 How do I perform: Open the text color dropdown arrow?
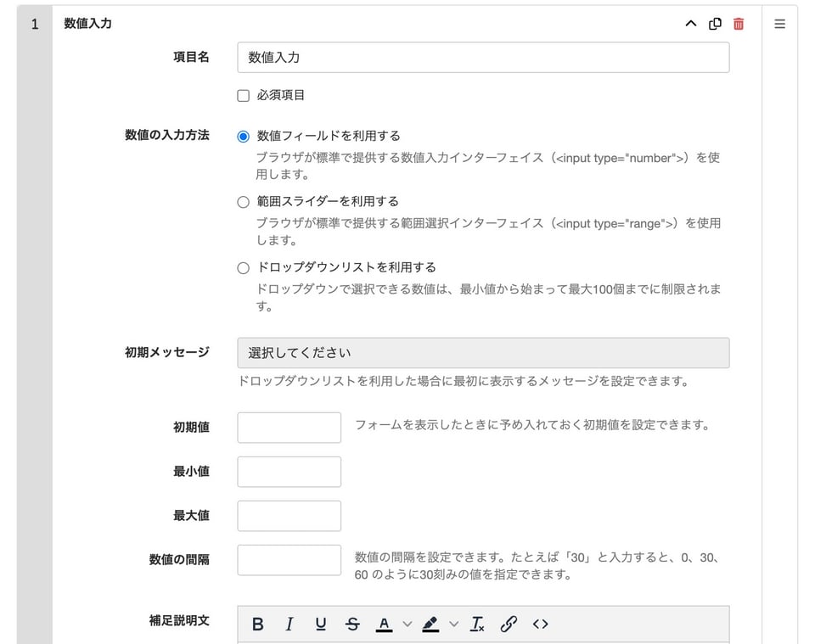[407, 624]
